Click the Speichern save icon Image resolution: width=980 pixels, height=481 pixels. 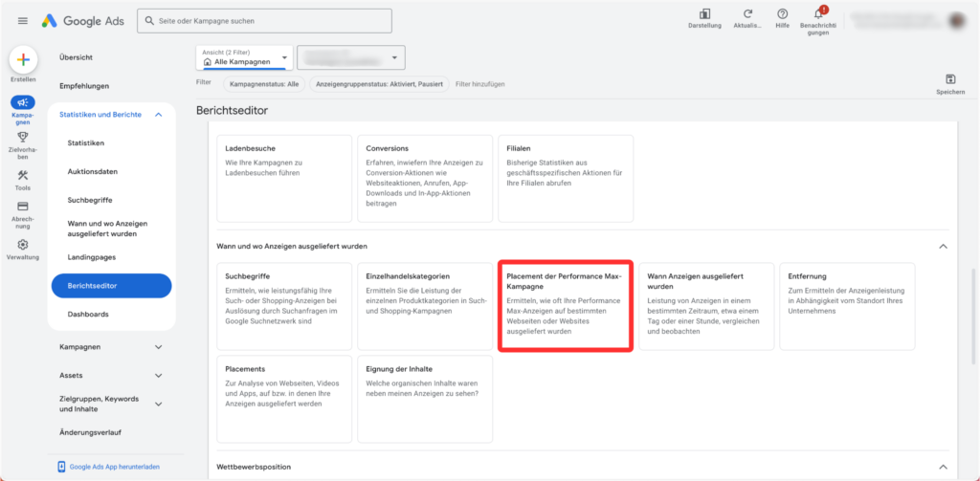click(x=950, y=78)
